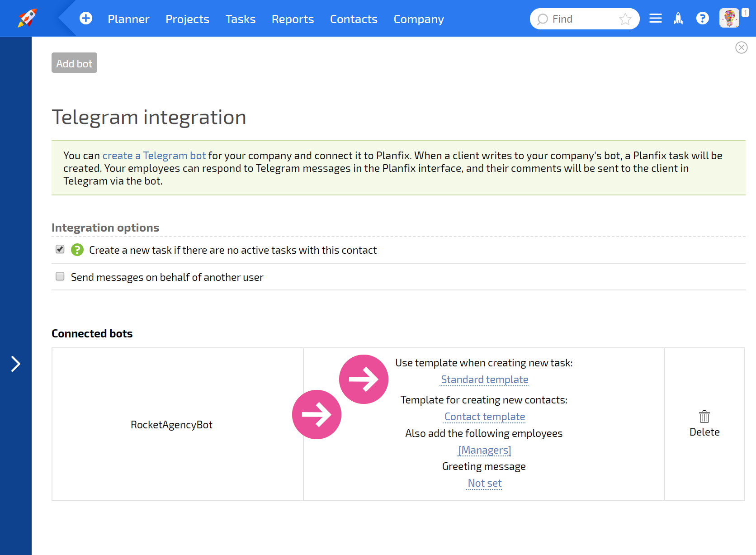Viewport: 756px width, 555px height.
Task: Click the green help icon beside Create a new task
Action: 77,250
